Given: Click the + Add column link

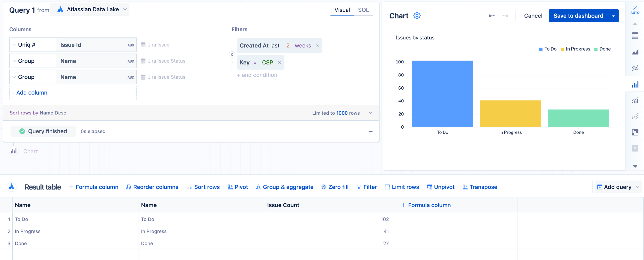Looking at the screenshot, I should (x=29, y=93).
